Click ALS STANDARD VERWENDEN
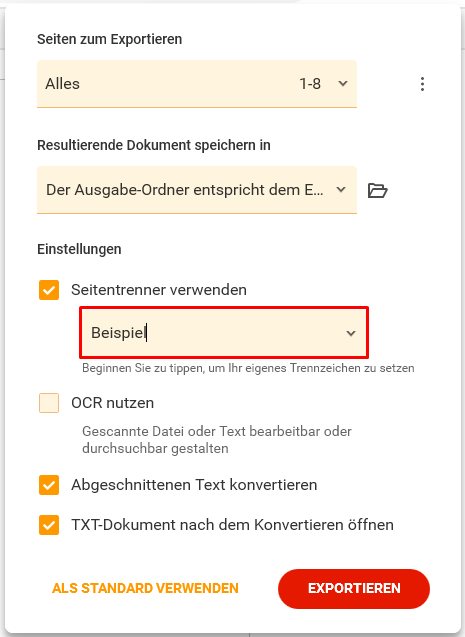The image size is (465, 637). click(x=145, y=588)
